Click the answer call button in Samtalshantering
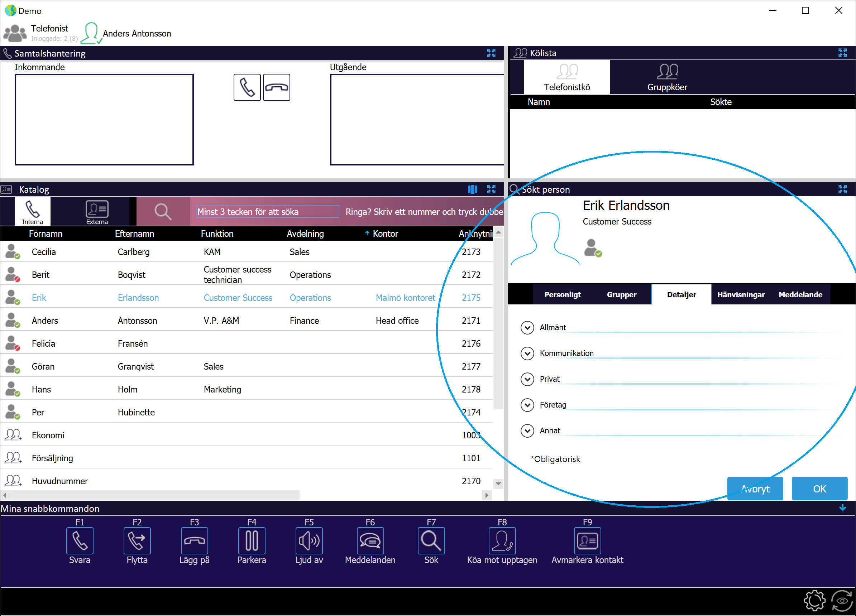Viewport: 856px width, 616px height. 247,87
